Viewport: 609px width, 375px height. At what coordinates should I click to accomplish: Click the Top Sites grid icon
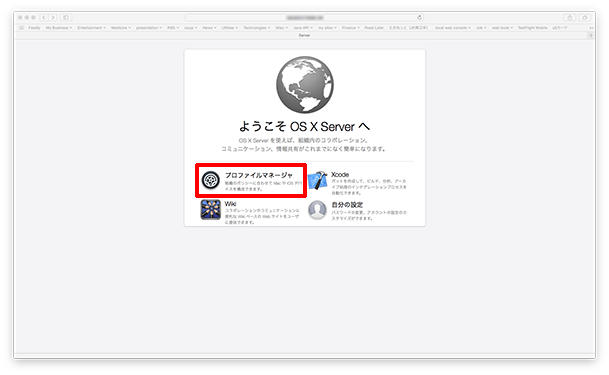(x=21, y=28)
